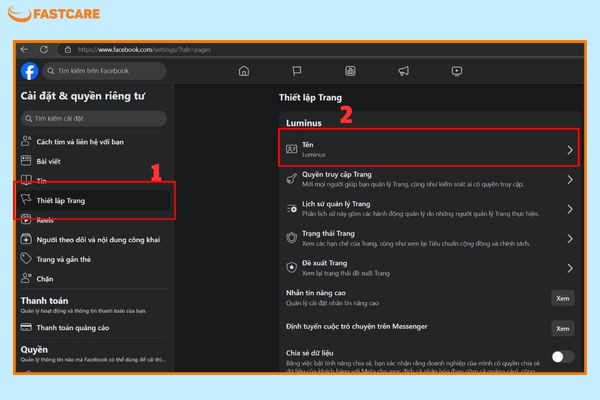
Task: Click the shield icon beside 'Trạng thái Trang'
Action: tap(292, 238)
